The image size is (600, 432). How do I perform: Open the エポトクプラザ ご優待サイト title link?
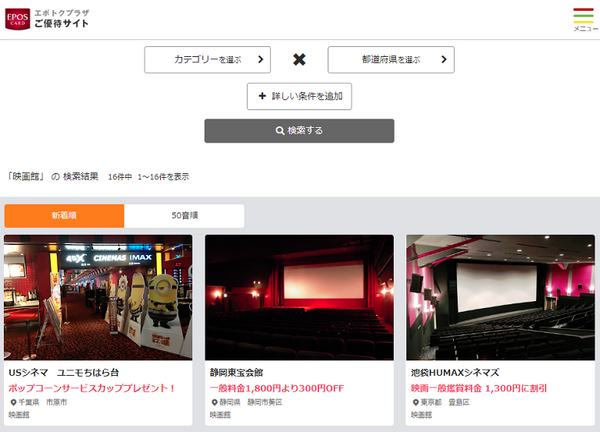point(62,19)
